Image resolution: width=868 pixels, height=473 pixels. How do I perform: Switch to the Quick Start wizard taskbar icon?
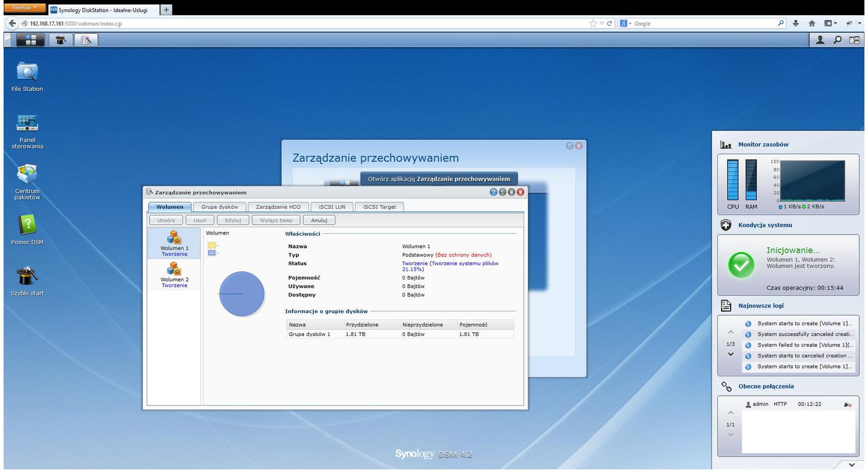point(61,40)
